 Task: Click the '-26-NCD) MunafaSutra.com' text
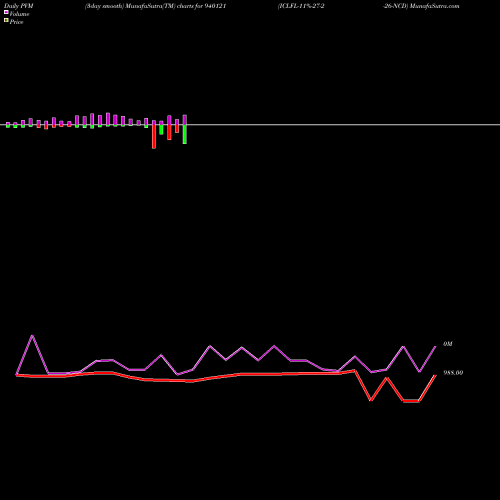pyautogui.click(x=421, y=6)
